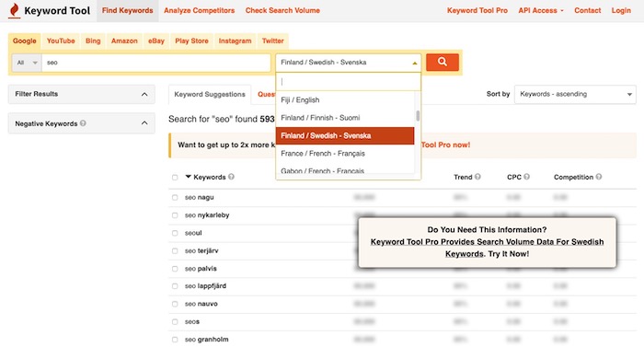Check the box for seo nykarleby
This screenshot has width=644, height=347.
coord(175,215)
